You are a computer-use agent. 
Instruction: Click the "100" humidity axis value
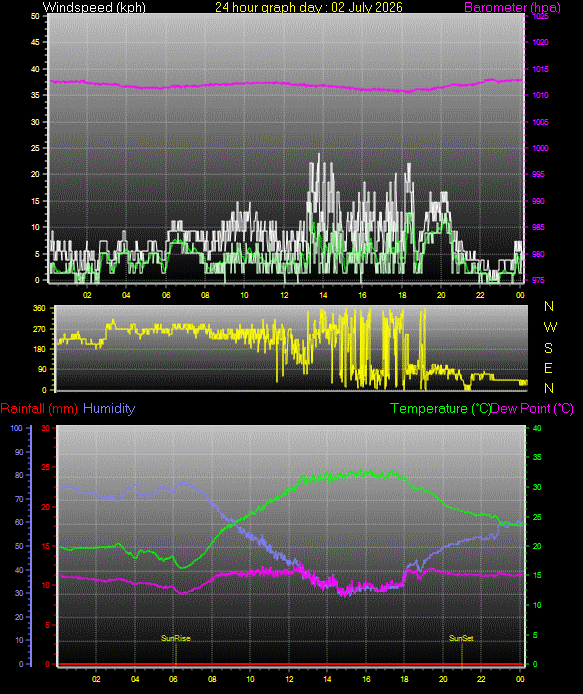pyautogui.click(x=17, y=428)
